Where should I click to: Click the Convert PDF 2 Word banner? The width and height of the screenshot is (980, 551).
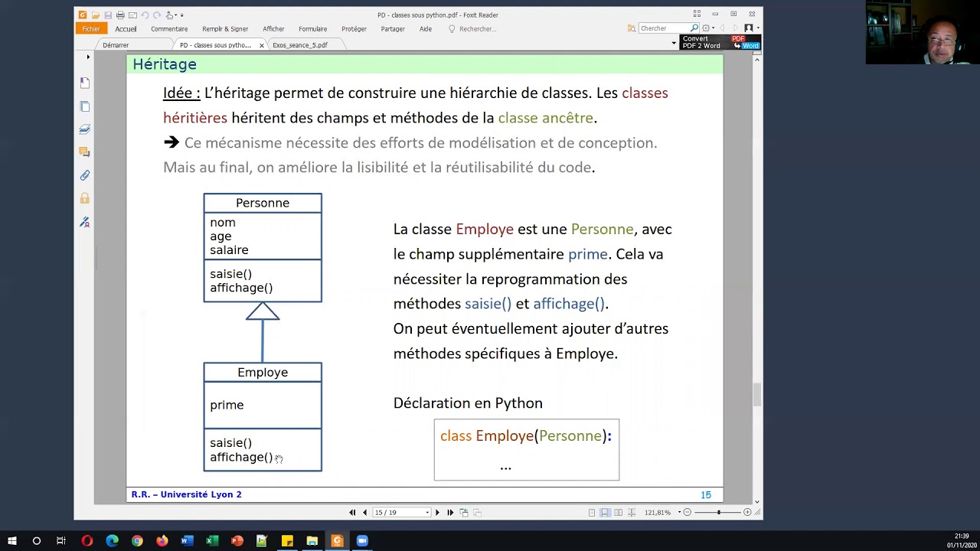pyautogui.click(x=720, y=42)
